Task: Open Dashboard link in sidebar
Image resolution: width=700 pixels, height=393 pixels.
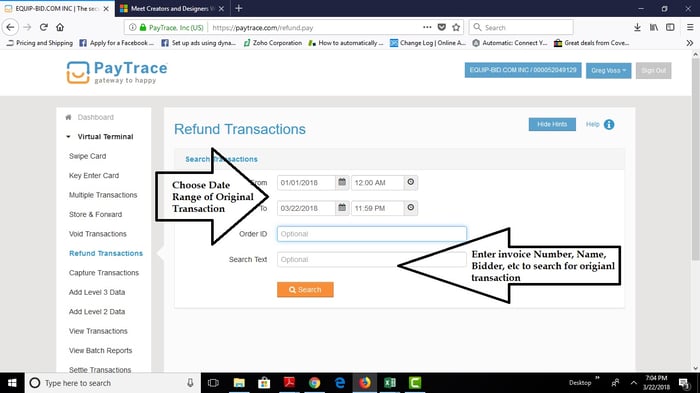Action: coord(96,117)
